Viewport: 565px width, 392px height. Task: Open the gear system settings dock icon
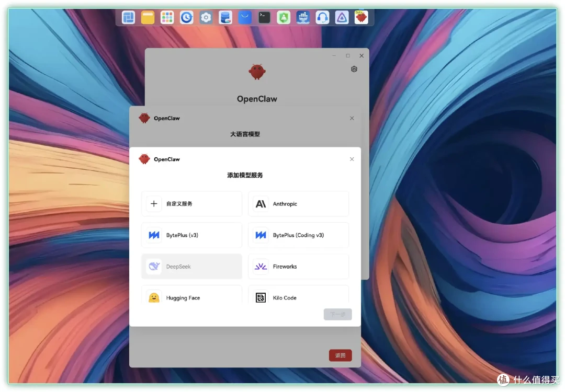pyautogui.click(x=206, y=17)
